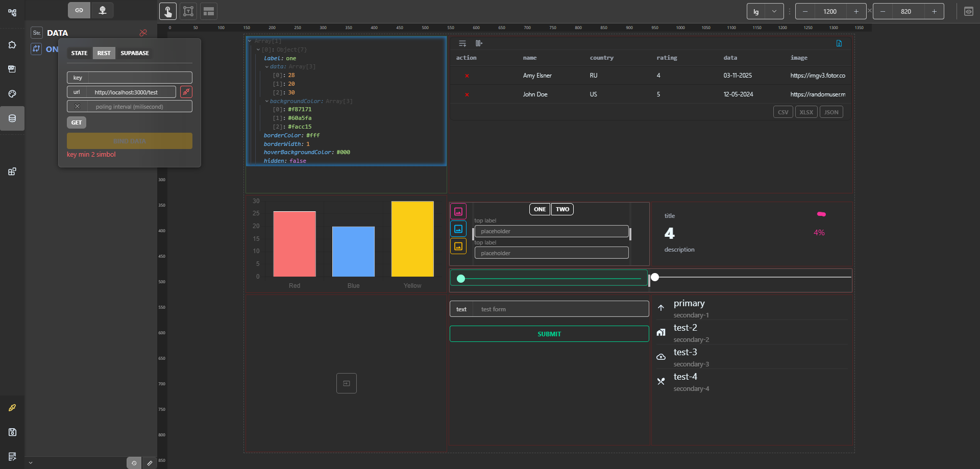Viewport: 980px width, 469px height.
Task: Switch to the SUPABASE tab
Action: pos(134,53)
